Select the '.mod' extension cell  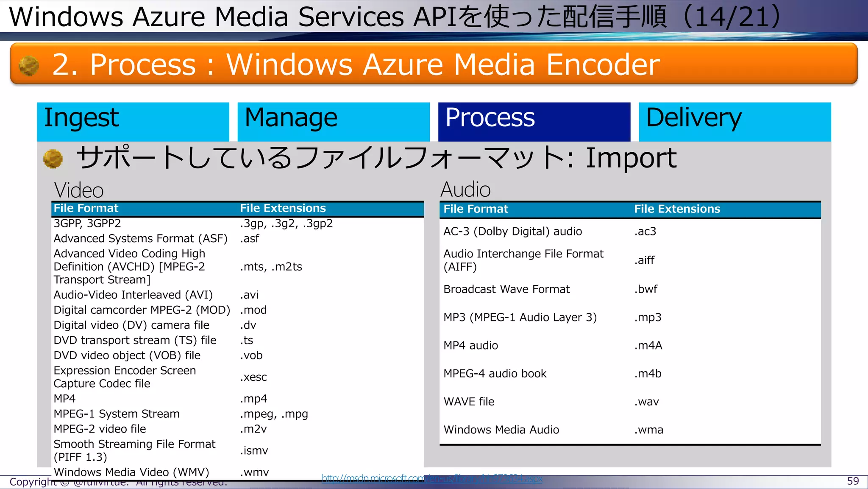tap(253, 310)
